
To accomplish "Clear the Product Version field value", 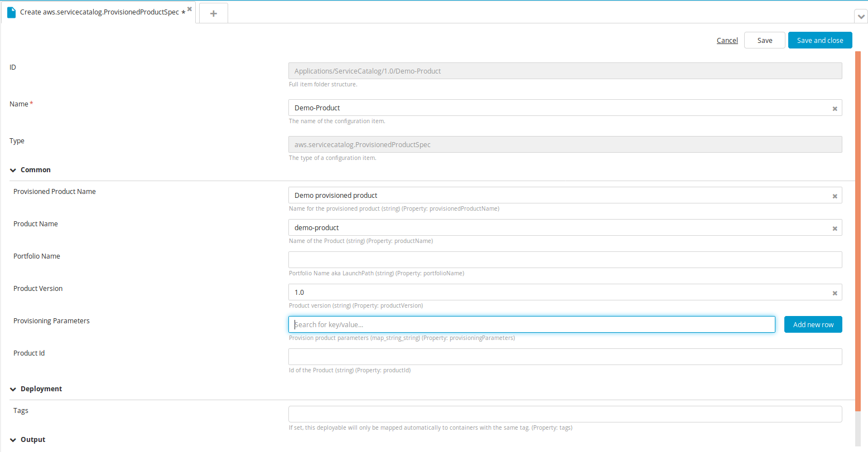I will pyautogui.click(x=835, y=293).
